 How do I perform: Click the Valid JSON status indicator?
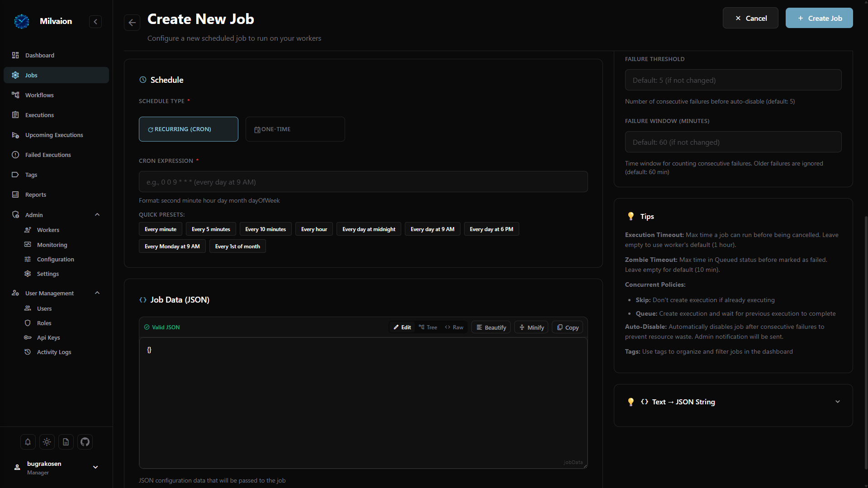[x=162, y=327]
